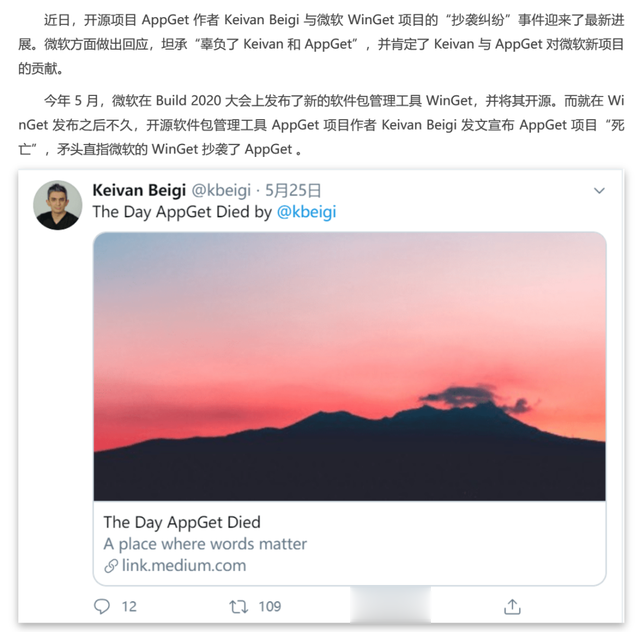Click the first article paragraph starting 近日
Screen dimensions: 640x632
[x=321, y=44]
